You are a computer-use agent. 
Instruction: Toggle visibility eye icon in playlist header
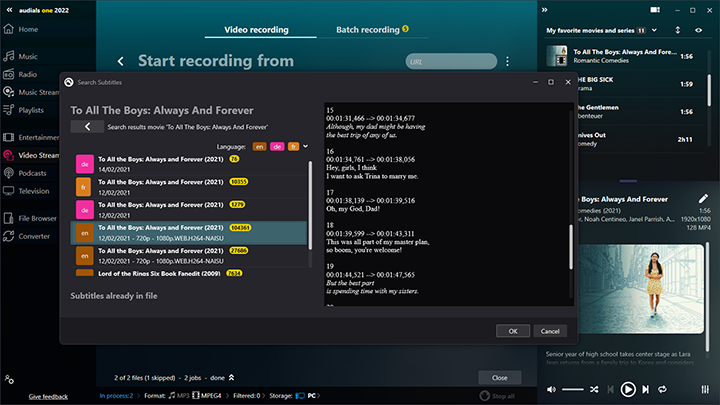(x=698, y=30)
